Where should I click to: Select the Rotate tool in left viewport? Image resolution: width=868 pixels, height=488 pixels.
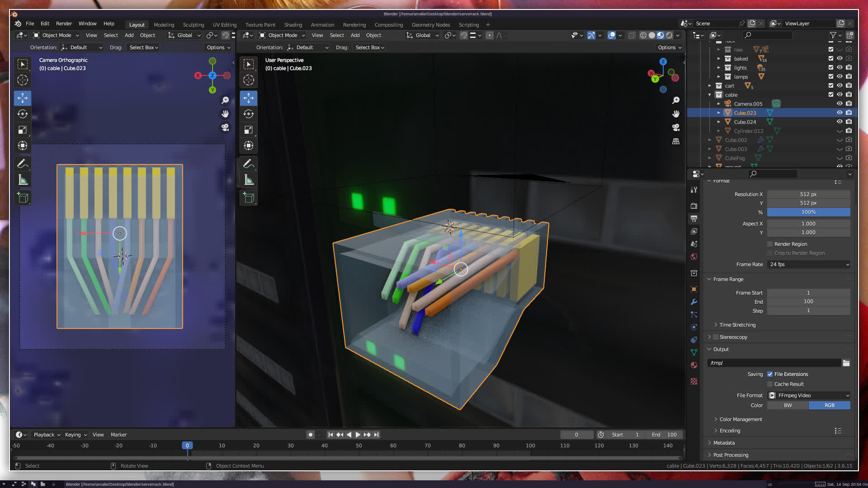(23, 114)
